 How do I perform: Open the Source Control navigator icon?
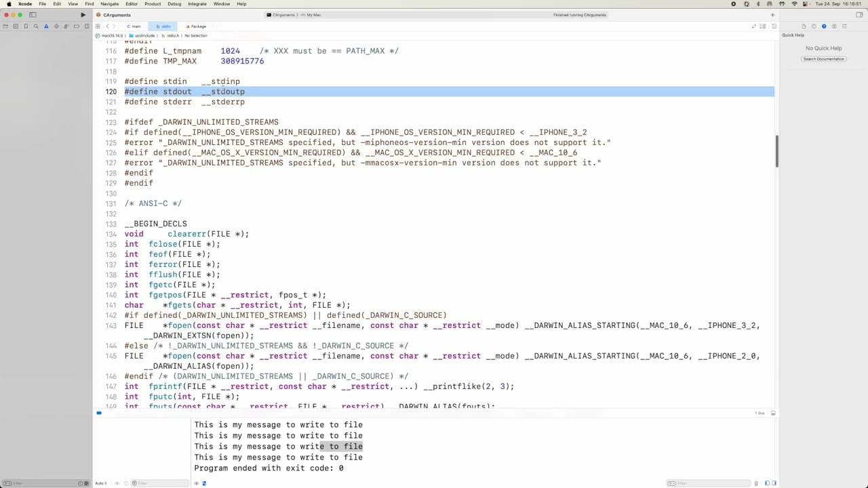[x=16, y=26]
